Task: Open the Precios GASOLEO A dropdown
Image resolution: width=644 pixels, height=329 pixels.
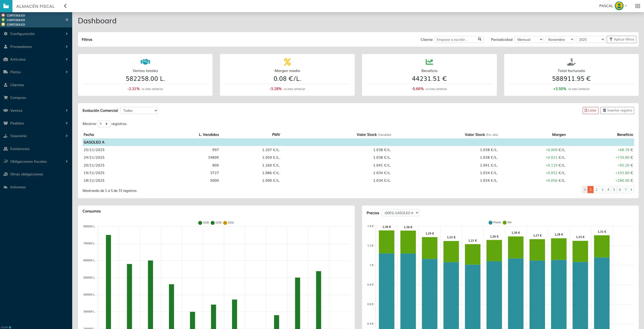Action: (400, 213)
